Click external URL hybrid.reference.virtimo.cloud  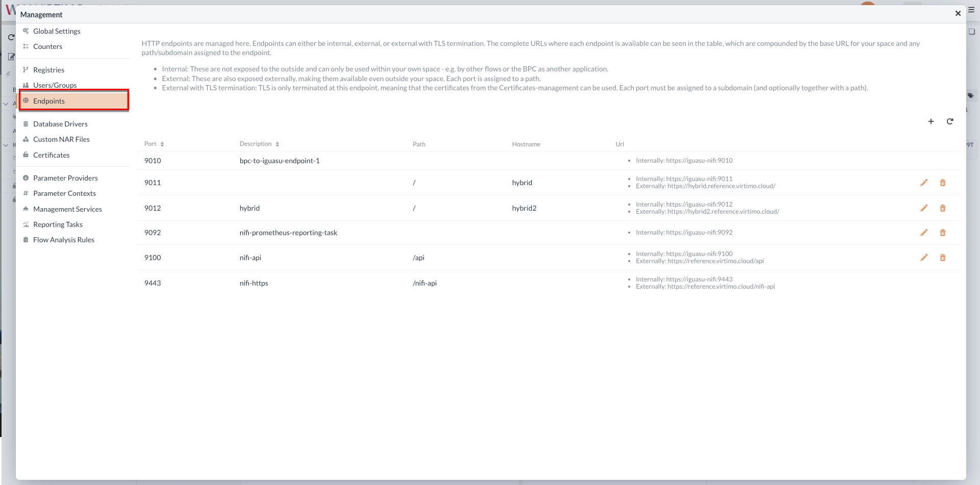721,186
